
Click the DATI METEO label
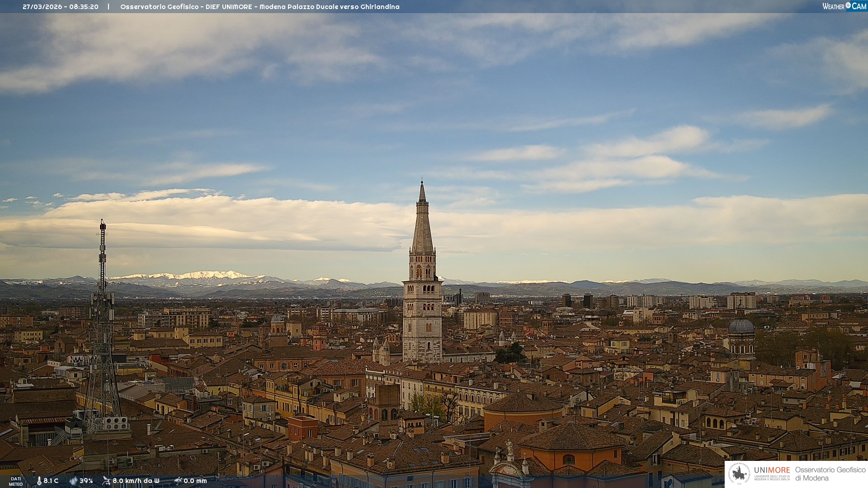[x=16, y=481]
